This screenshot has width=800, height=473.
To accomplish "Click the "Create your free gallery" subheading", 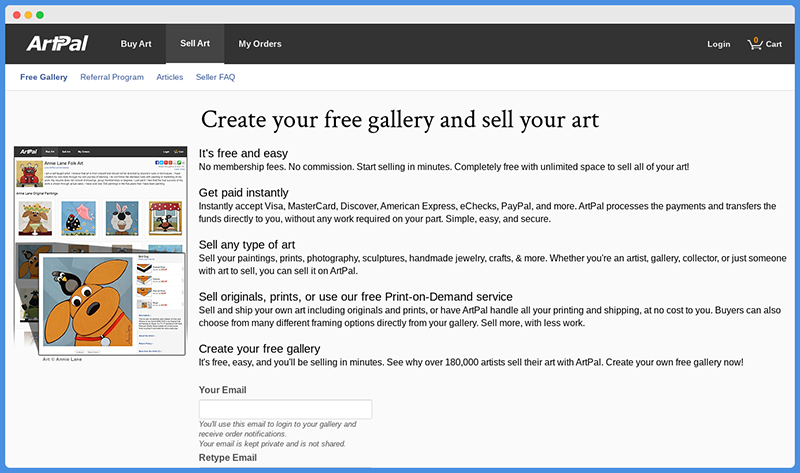I will tap(259, 348).
